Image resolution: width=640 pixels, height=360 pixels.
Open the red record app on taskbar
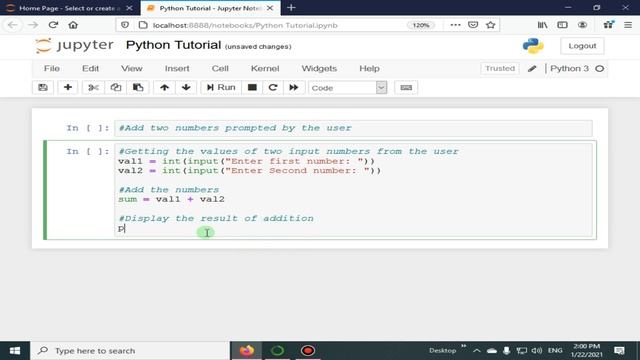308,351
